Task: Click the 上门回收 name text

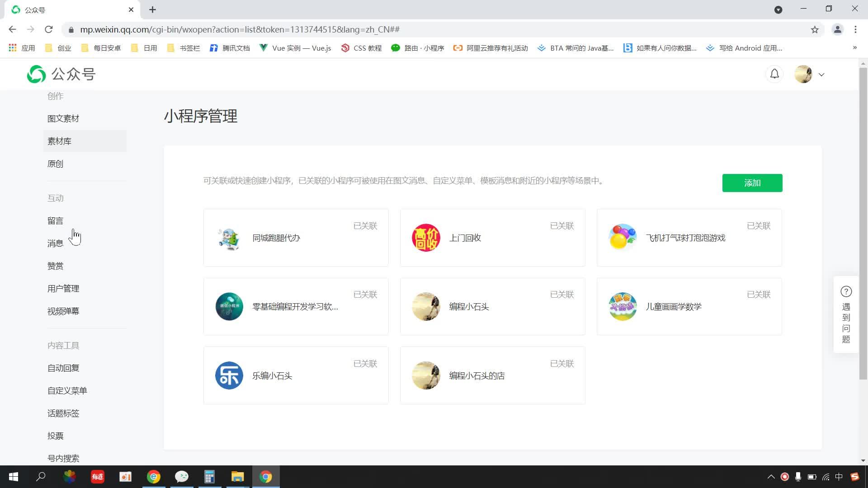Action: (x=465, y=238)
